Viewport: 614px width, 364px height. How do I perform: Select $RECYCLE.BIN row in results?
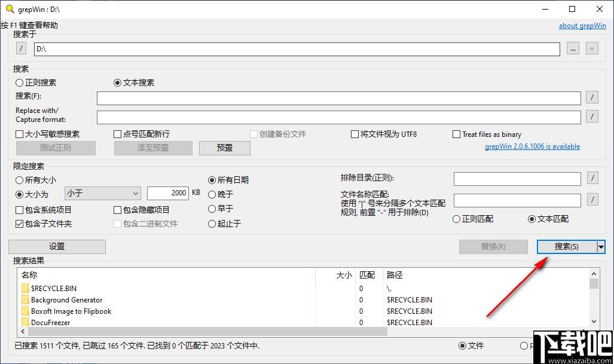click(304, 289)
